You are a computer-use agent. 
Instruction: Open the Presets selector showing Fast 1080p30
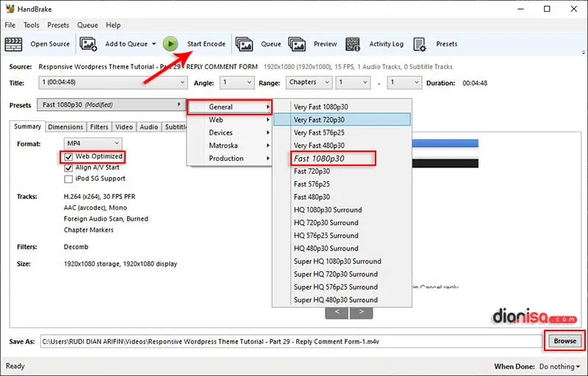[112, 105]
